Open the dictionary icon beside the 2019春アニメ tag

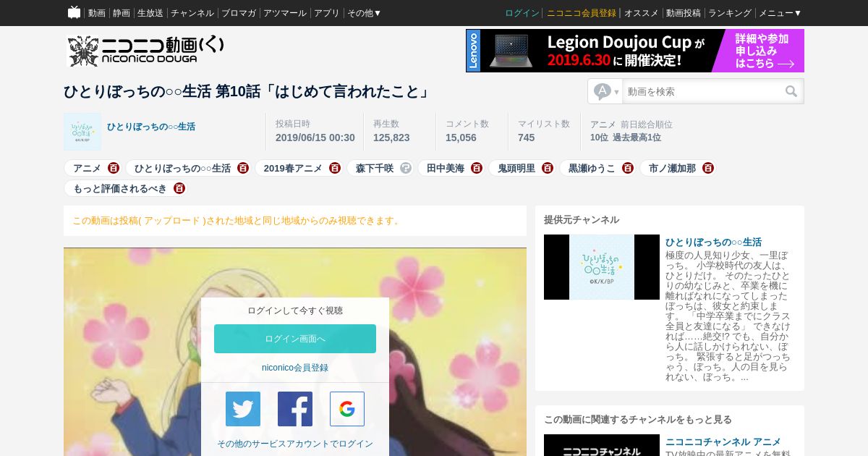(x=335, y=168)
